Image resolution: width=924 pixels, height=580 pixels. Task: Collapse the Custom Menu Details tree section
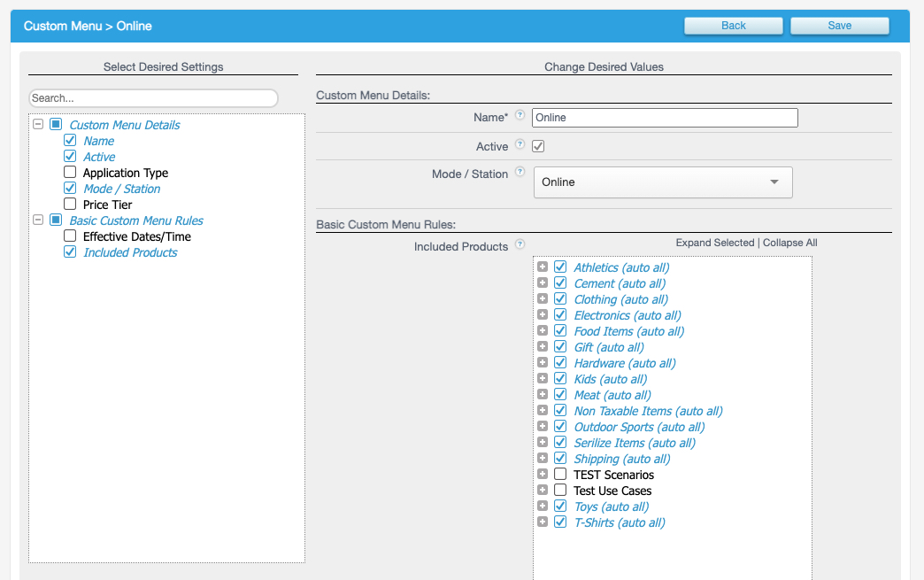38,125
